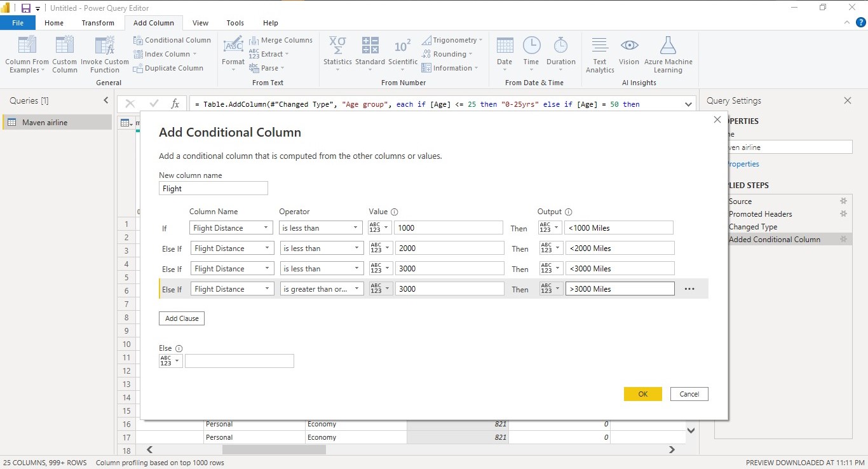The image size is (868, 469).
Task: Open Operator dropdown in If row
Action: pos(321,228)
